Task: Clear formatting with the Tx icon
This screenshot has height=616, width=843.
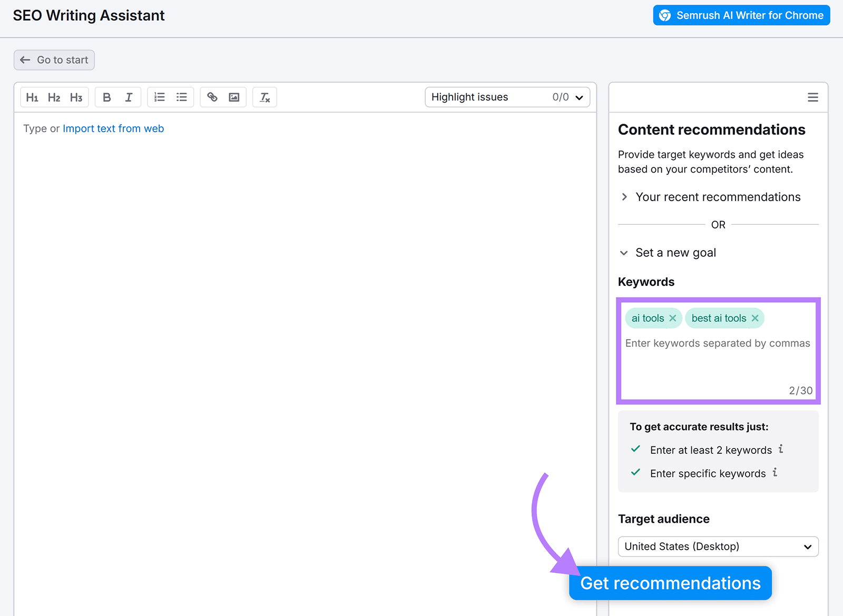Action: point(264,97)
